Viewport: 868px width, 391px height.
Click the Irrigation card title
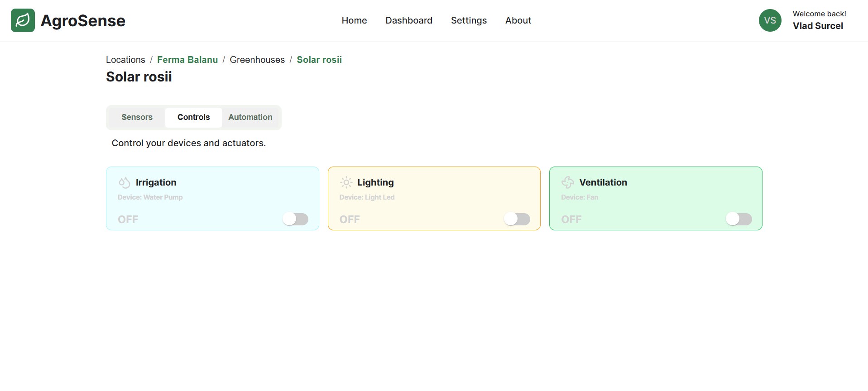click(156, 182)
